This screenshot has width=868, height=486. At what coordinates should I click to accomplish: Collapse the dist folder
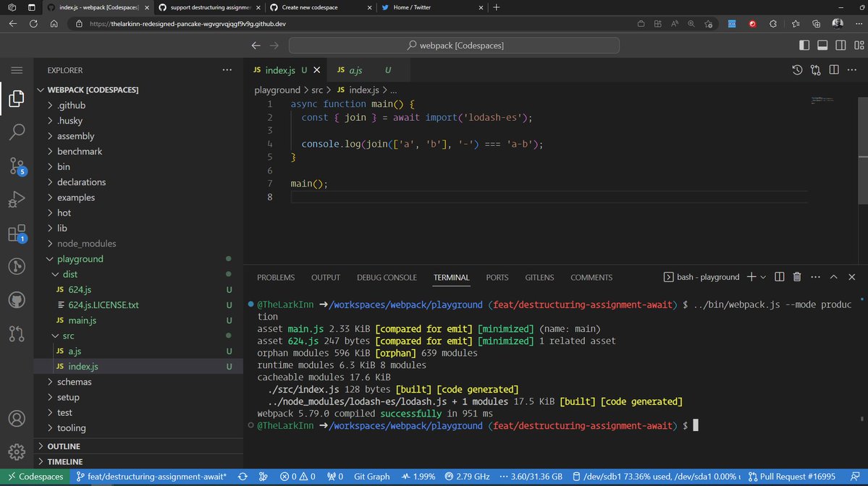click(x=138, y=274)
